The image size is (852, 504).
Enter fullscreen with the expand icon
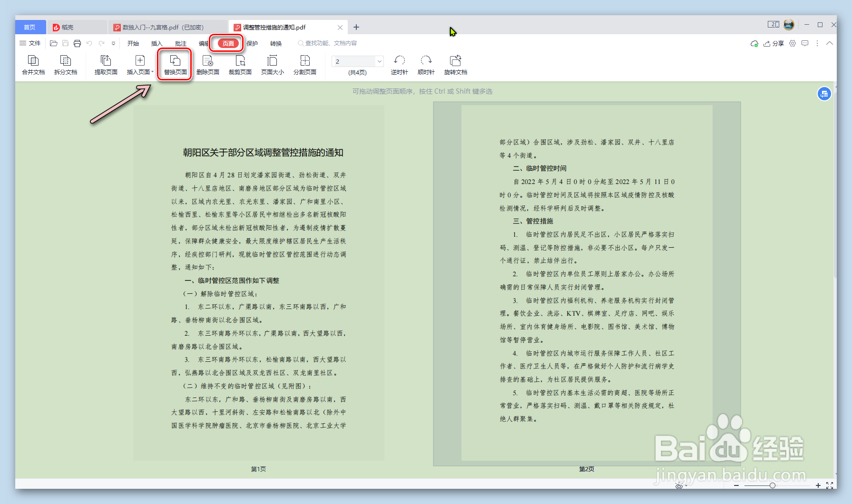point(830,485)
